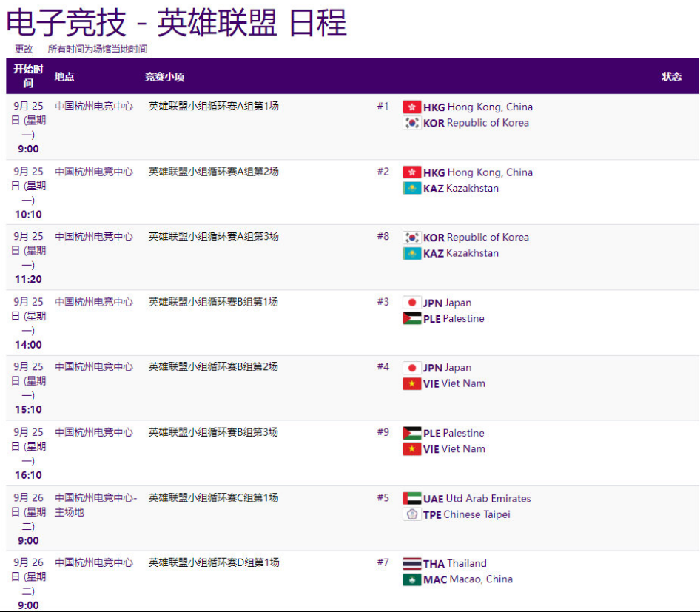The height and width of the screenshot is (612, 700).
Task: Click Hong Kong flag icon in match #2
Action: coord(411,172)
